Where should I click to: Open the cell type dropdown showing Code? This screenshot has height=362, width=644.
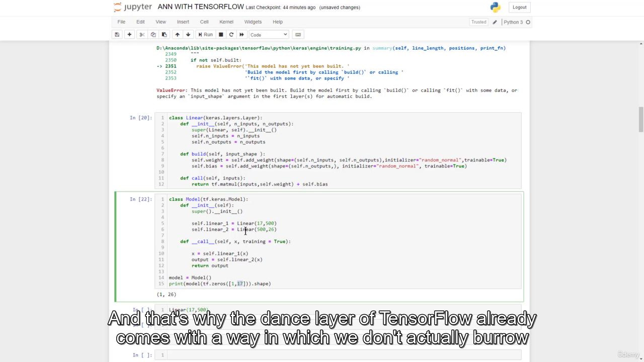point(269,35)
